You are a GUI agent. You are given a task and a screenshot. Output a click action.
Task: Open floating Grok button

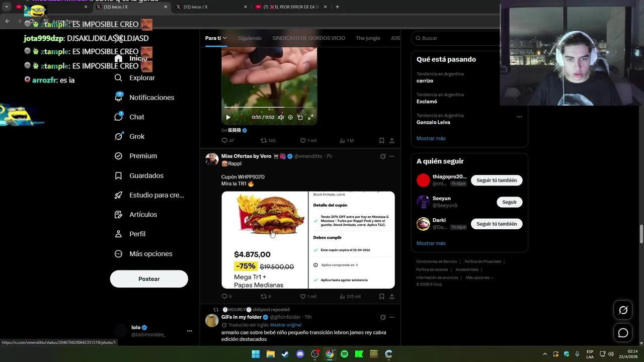[x=623, y=310]
